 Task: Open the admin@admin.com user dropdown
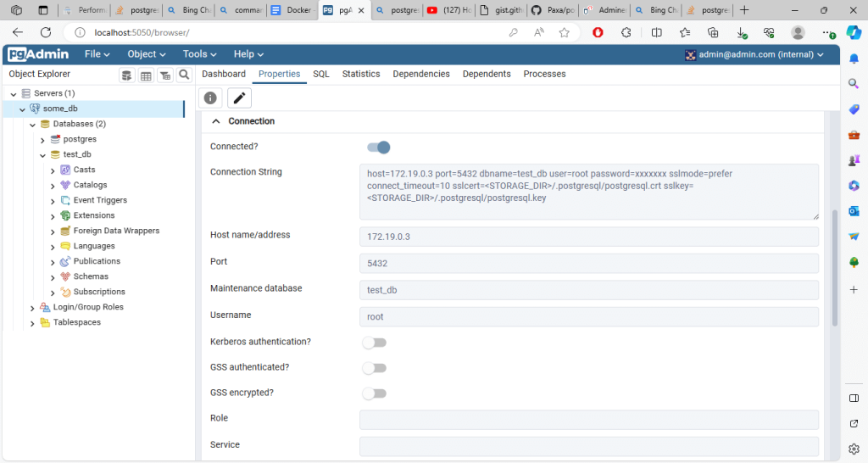754,54
